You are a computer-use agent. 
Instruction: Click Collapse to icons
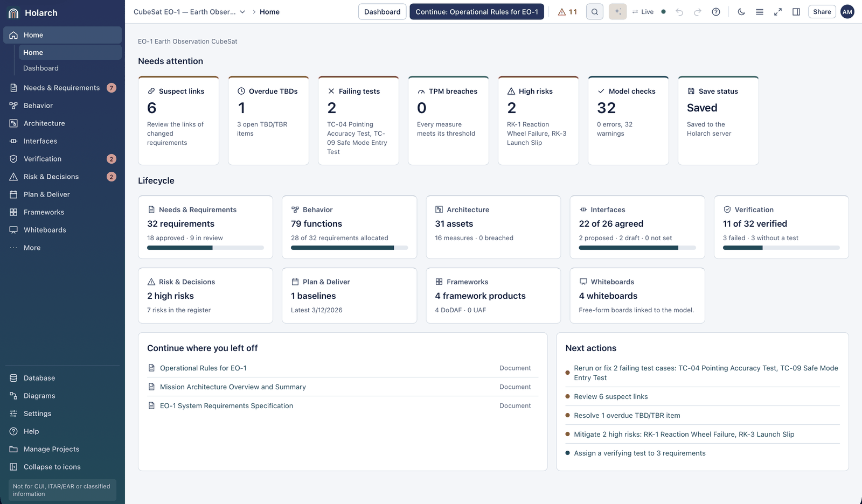[x=62, y=467]
